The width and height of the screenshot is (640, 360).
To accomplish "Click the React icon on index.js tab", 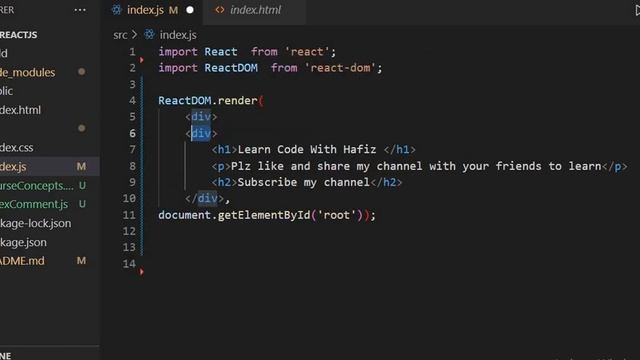I will click(x=117, y=10).
